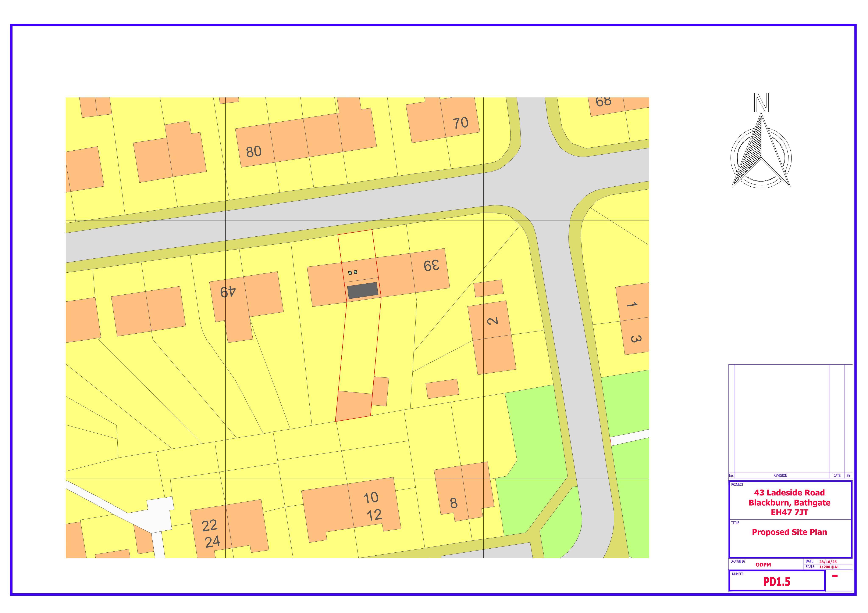The height and width of the screenshot is (613, 868).
Task: Click the postcode "EH47 7JT"
Action: point(789,512)
